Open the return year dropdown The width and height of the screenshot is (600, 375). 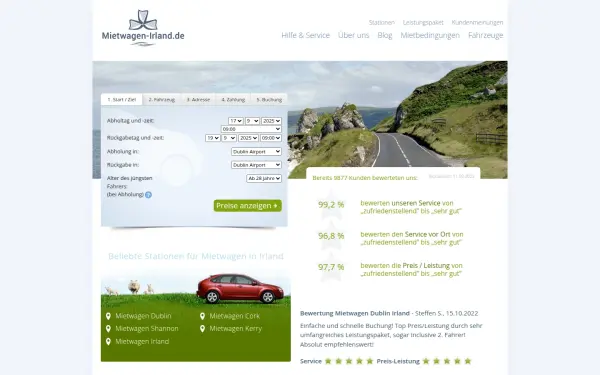pyautogui.click(x=248, y=138)
